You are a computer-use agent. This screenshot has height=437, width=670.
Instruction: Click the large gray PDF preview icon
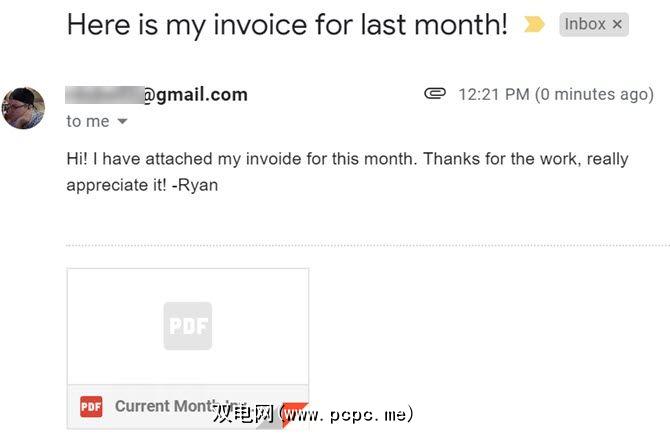188,325
